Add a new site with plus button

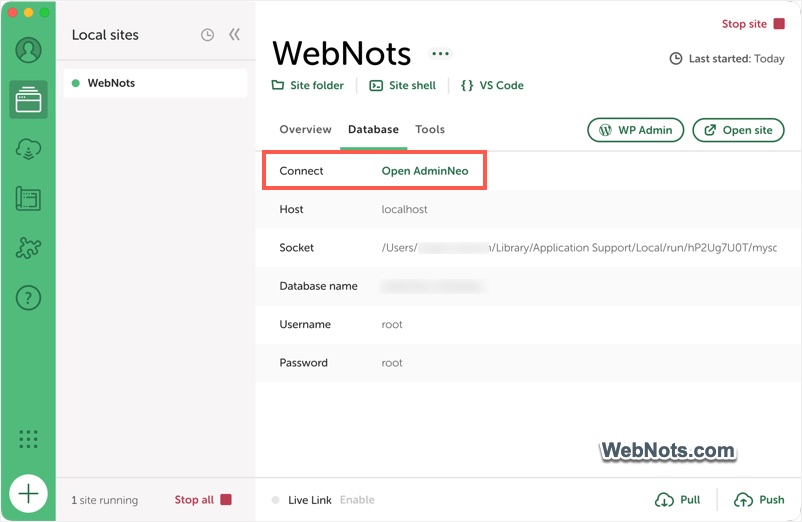click(x=28, y=493)
